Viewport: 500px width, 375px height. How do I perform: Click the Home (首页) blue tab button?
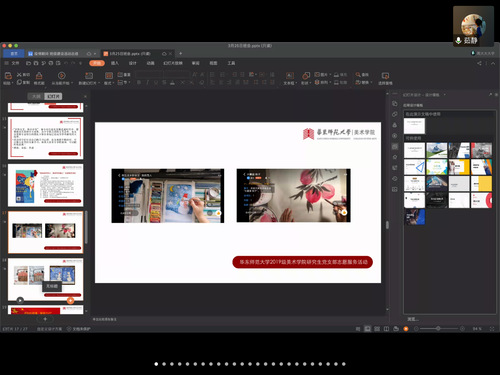[14, 53]
